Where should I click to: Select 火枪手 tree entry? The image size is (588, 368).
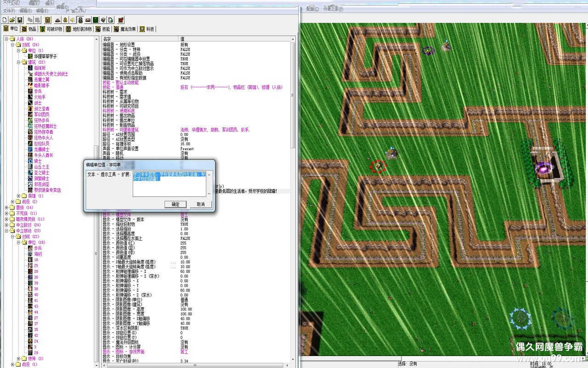tap(40, 97)
